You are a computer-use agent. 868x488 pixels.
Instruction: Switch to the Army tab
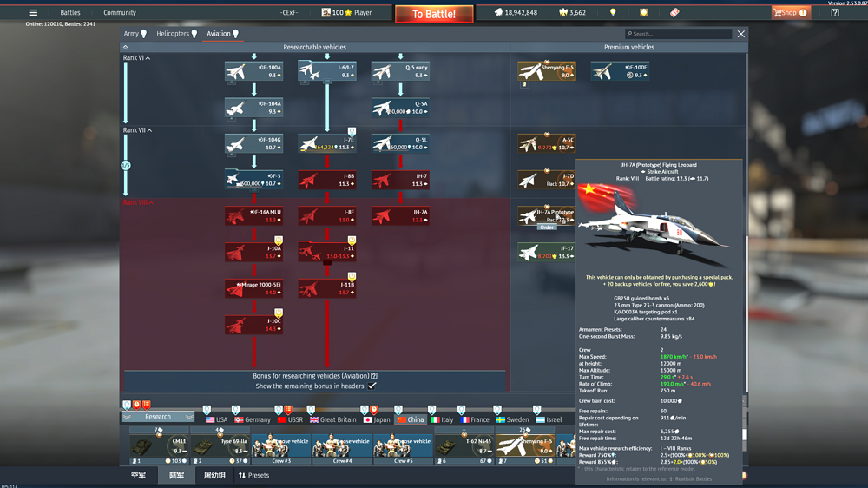click(x=131, y=34)
